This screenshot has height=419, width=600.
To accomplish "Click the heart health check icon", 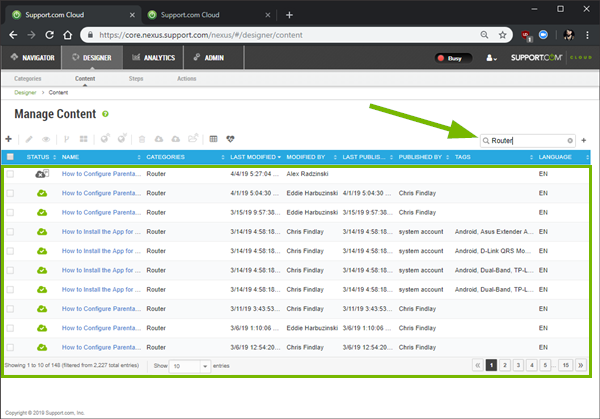I will 230,139.
